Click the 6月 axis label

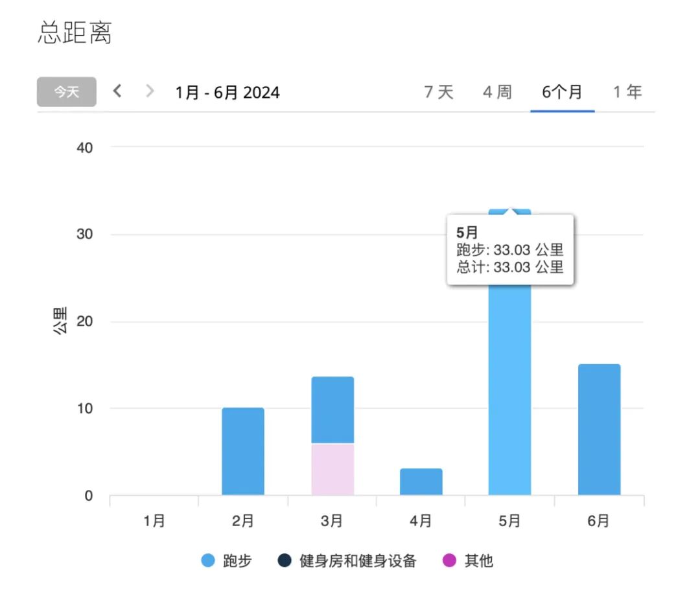click(x=598, y=521)
